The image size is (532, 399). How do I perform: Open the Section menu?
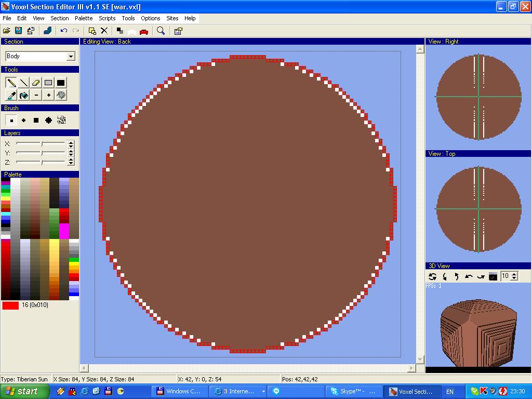pyautogui.click(x=59, y=18)
